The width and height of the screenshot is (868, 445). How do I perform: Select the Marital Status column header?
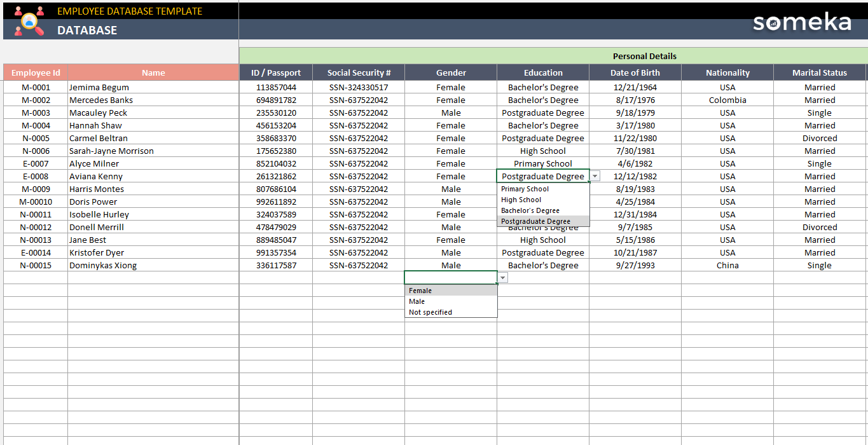pos(820,72)
